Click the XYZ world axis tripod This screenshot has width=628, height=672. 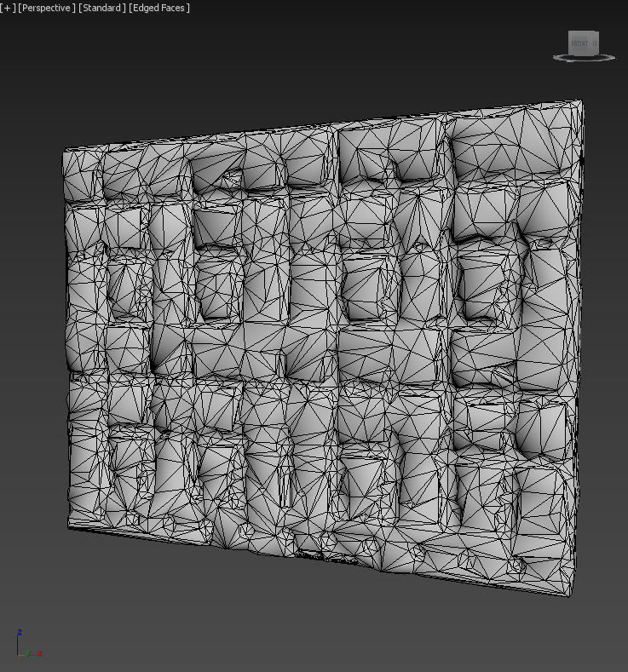point(28,644)
